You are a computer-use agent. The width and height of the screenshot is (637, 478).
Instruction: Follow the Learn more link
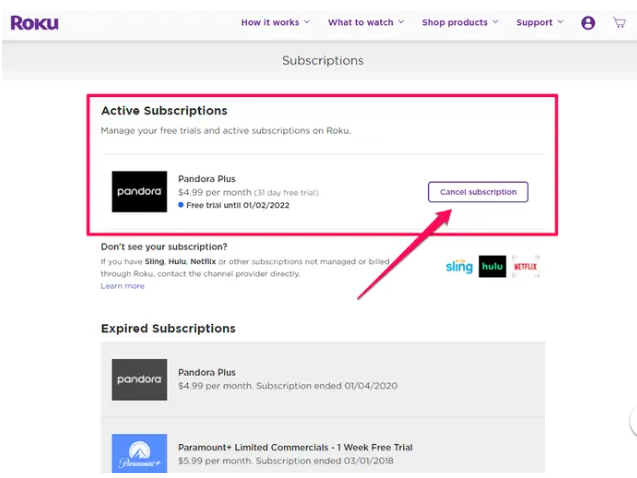click(123, 286)
